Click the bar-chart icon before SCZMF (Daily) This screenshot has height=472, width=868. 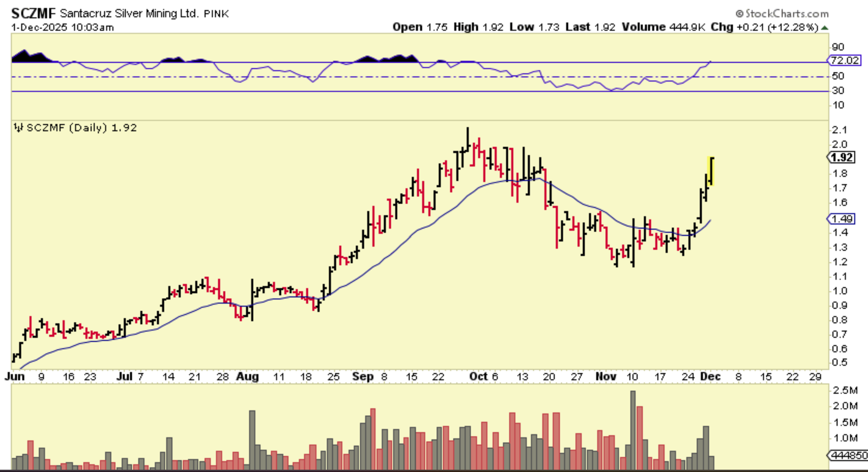point(18,127)
